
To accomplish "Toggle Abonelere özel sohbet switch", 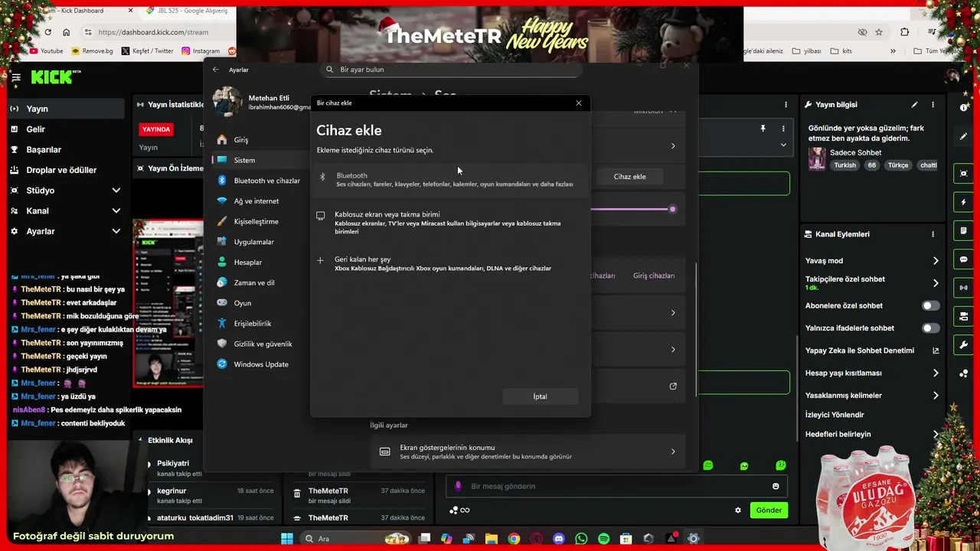I will [930, 305].
